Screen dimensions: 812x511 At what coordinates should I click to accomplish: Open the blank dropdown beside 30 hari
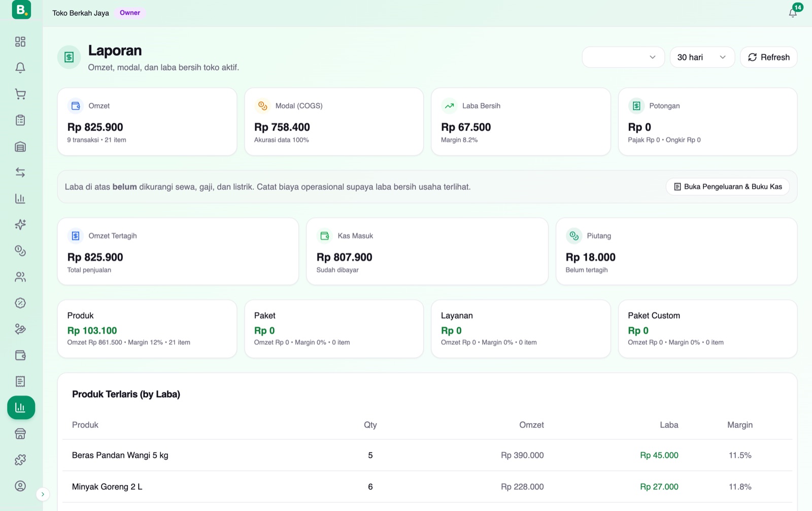tap(623, 57)
